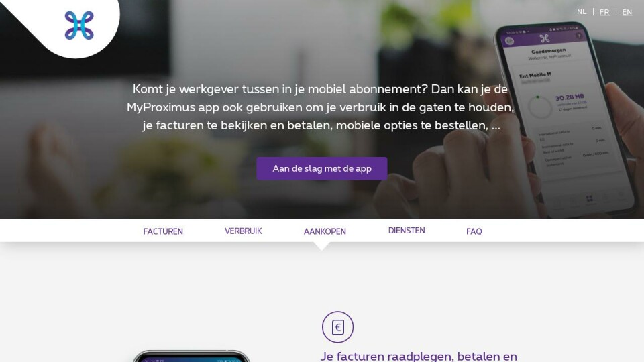Click the grid icon at phone's bottom bar
The height and width of the screenshot is (362, 644).
click(x=590, y=199)
